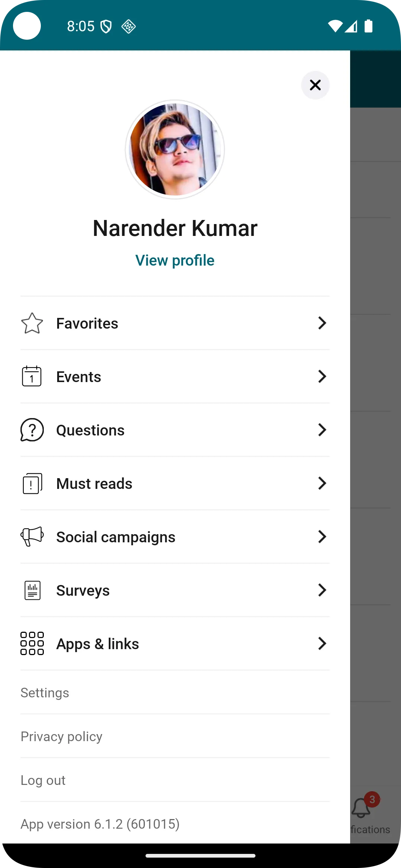Click the View profile link
This screenshot has height=868, width=401.
tap(175, 260)
